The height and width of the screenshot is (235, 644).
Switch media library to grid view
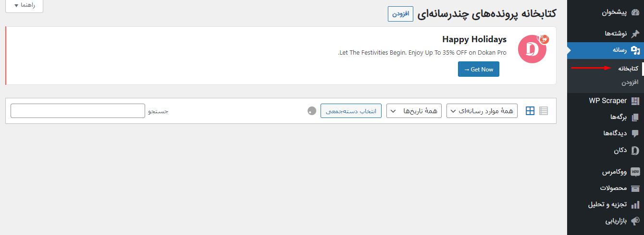tap(530, 111)
